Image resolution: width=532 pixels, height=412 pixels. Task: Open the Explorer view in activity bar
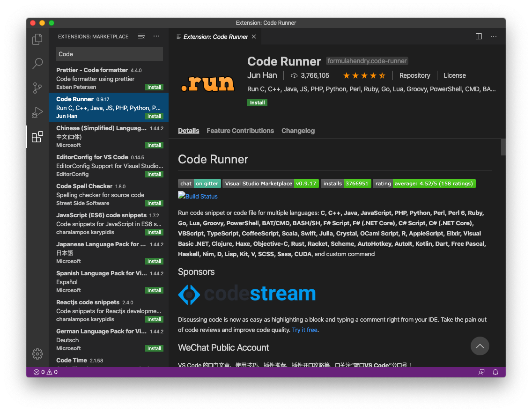pyautogui.click(x=37, y=39)
